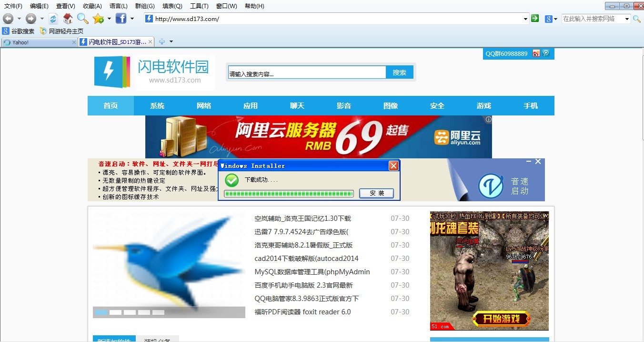Open the 首页 navigation item
This screenshot has width=644, height=342.
click(x=111, y=106)
